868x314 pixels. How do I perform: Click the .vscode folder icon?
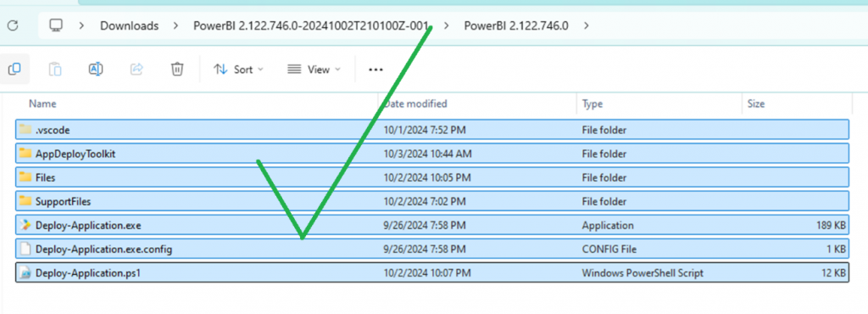[x=25, y=130]
